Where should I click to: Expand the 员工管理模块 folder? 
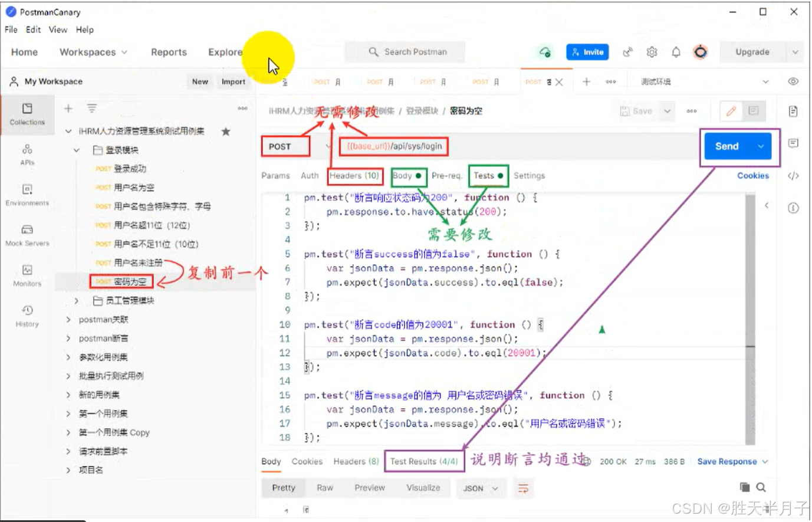click(77, 301)
